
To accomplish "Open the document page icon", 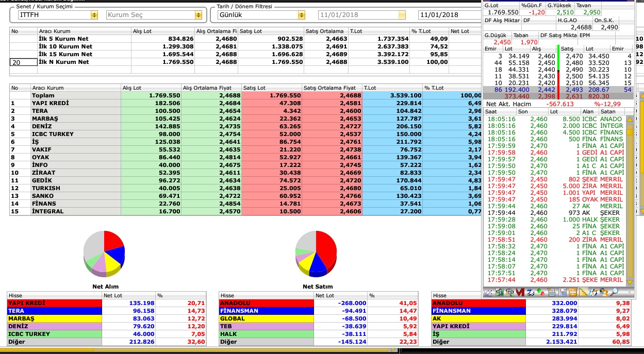I will click(x=551, y=293).
